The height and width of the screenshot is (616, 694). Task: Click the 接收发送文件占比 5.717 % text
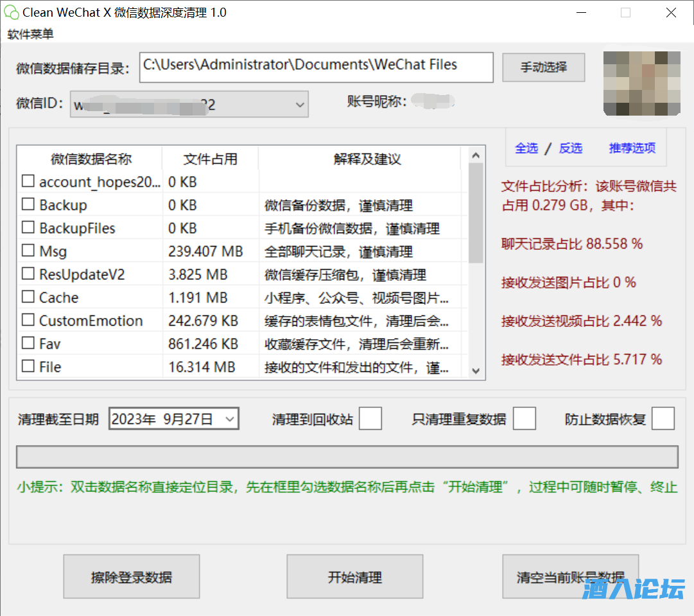click(582, 359)
